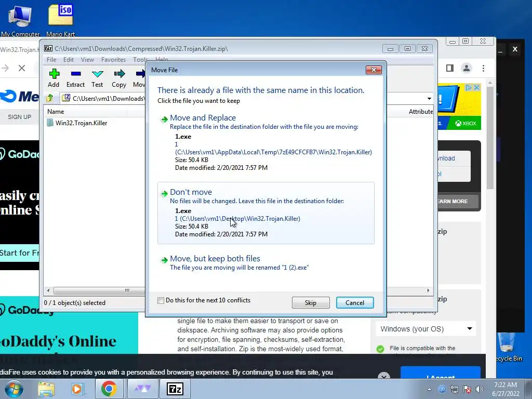The width and height of the screenshot is (532, 399).
Task: Open the Favorites menu in 7-Zip
Action: 113,59
